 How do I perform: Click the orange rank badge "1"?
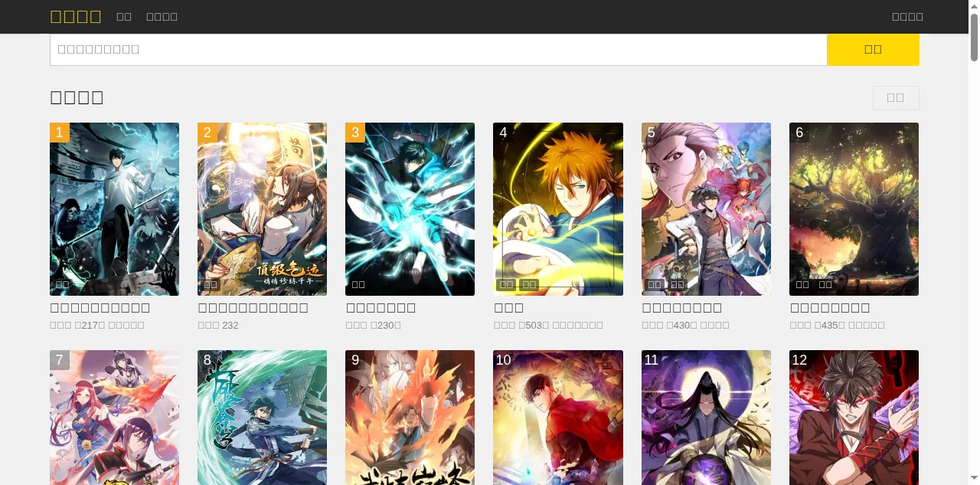60,133
